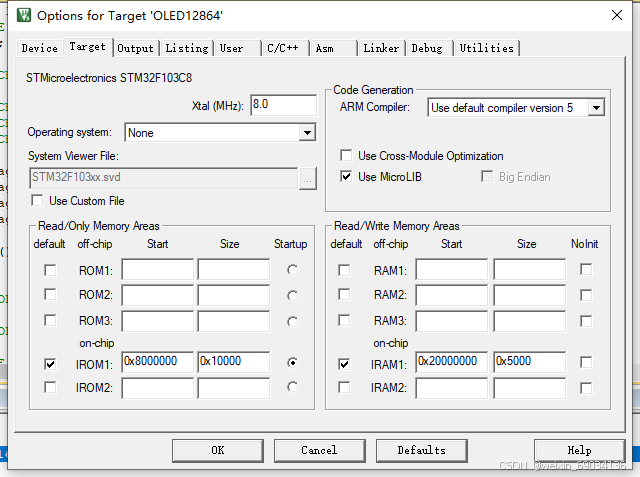Click the System Viewer File browse button
The width and height of the screenshot is (640, 477).
pyautogui.click(x=308, y=179)
